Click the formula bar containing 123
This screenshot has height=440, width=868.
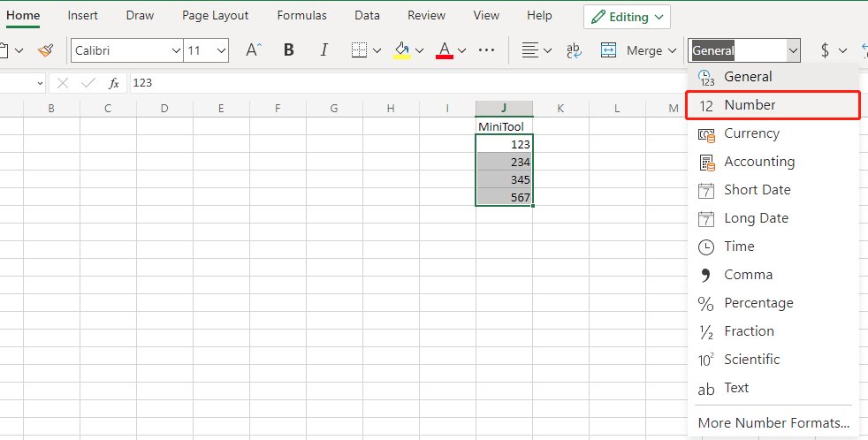[x=407, y=83]
